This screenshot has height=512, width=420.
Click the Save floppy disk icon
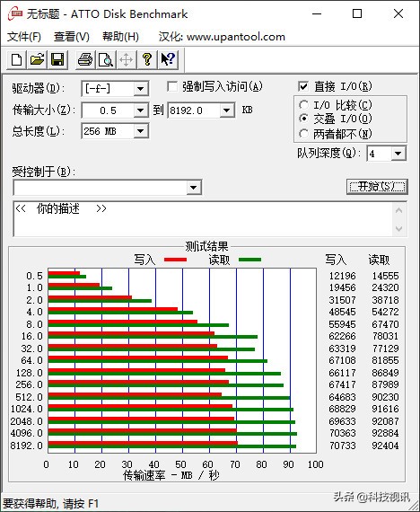[57, 60]
